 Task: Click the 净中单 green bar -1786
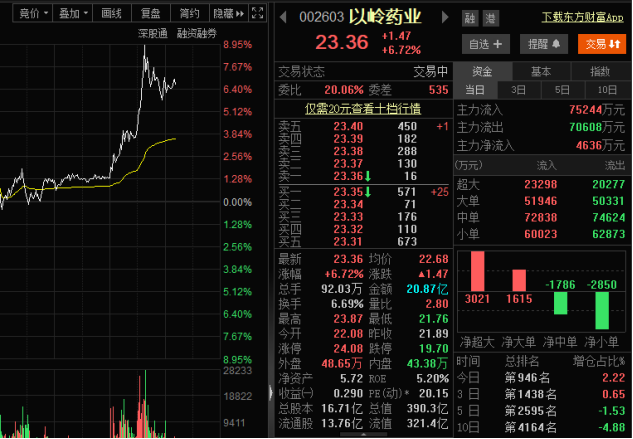pos(561,303)
